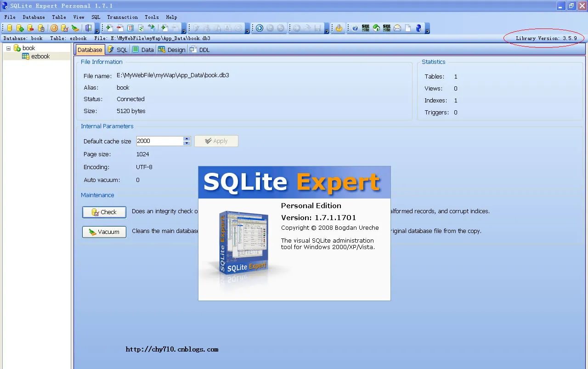
Task: Click the new table icon with green plus
Action: [x=109, y=28]
